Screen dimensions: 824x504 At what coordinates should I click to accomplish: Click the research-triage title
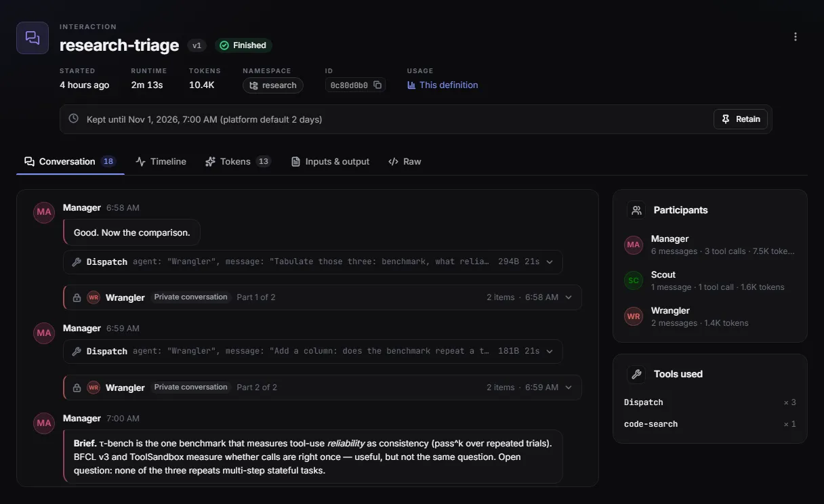pos(119,45)
